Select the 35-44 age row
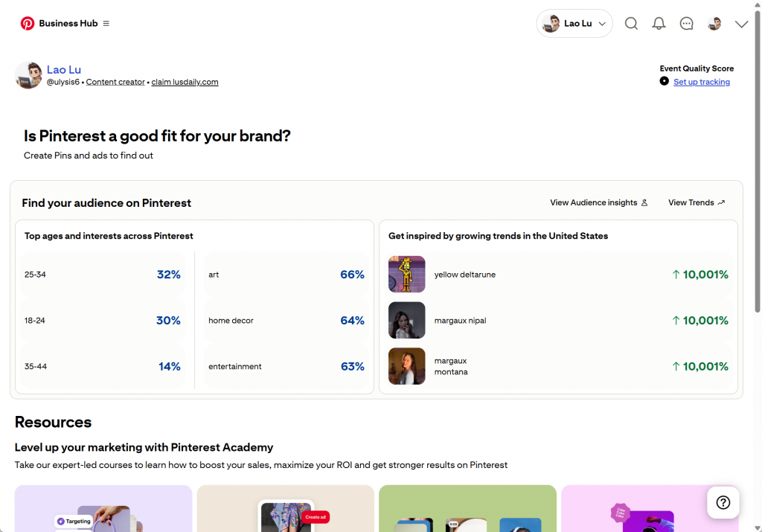 (x=103, y=366)
